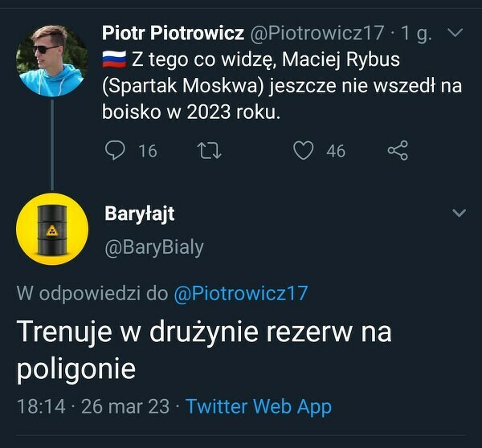Screen dimensions: 482x448
Task: Click @Piotrowicz17 in the 'W odpowiedzi do' line
Action: [240, 293]
